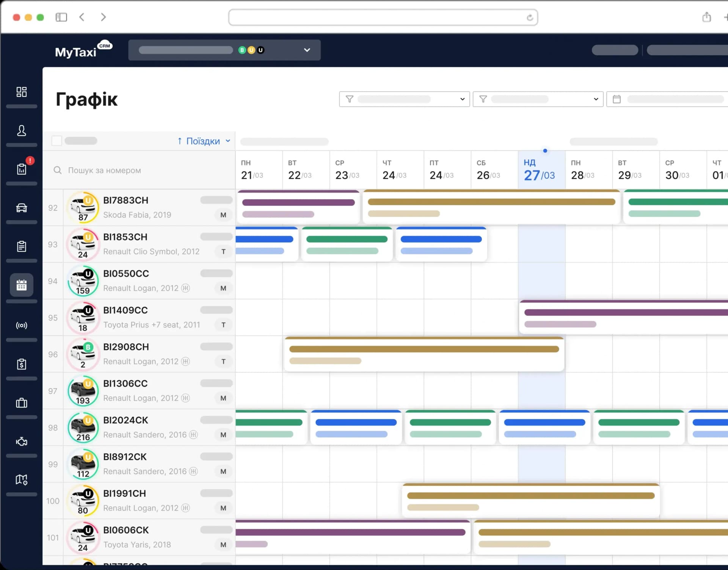Open the drivers person icon in sidebar
This screenshot has width=728, height=570.
point(22,131)
